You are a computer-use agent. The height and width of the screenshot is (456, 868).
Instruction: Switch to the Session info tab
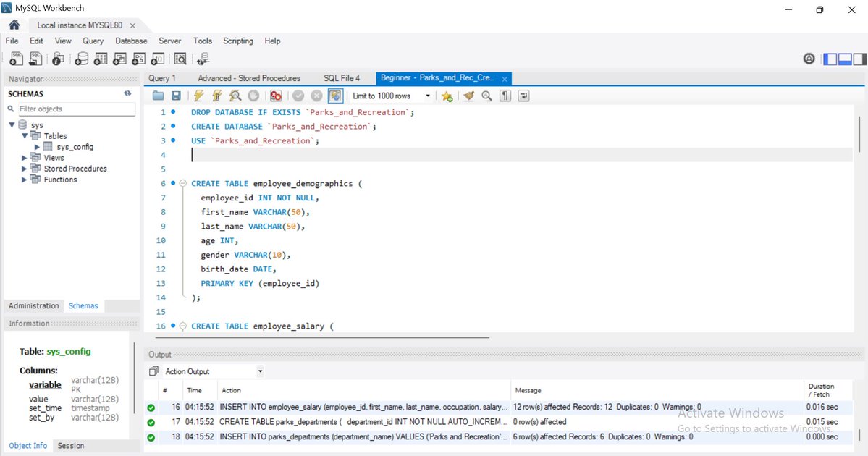pos(71,445)
